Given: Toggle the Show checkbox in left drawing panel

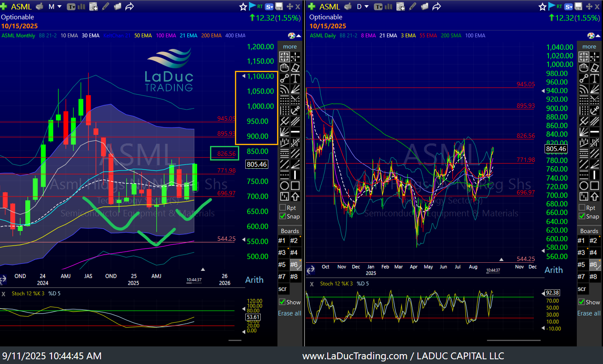Looking at the screenshot, I should coord(282,302).
